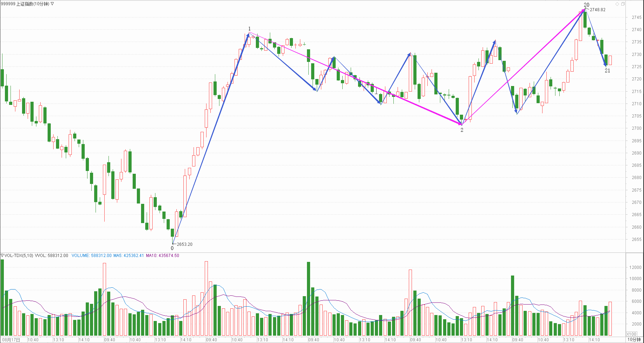Click the 2748.82 high price label

[597, 10]
